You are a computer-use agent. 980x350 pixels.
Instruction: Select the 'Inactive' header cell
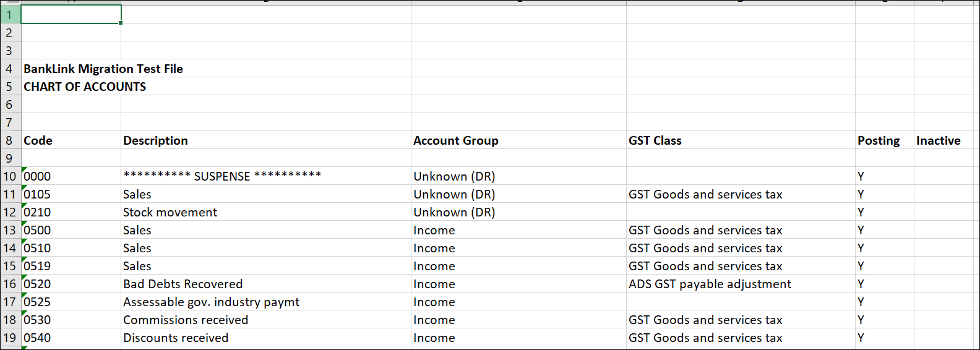click(938, 140)
